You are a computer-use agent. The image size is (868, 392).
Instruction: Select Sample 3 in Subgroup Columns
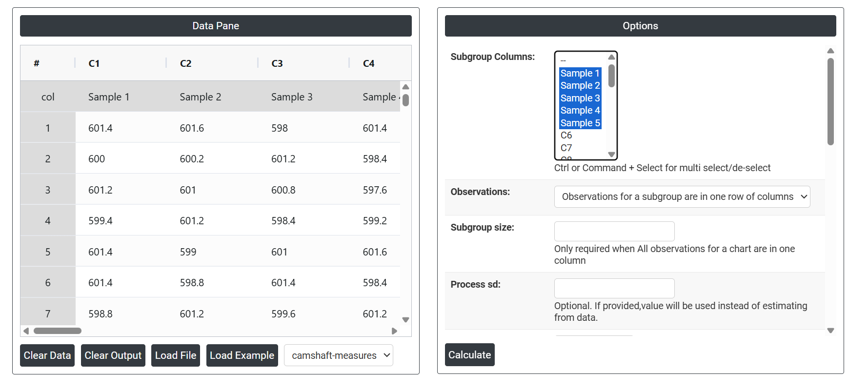pyautogui.click(x=580, y=98)
